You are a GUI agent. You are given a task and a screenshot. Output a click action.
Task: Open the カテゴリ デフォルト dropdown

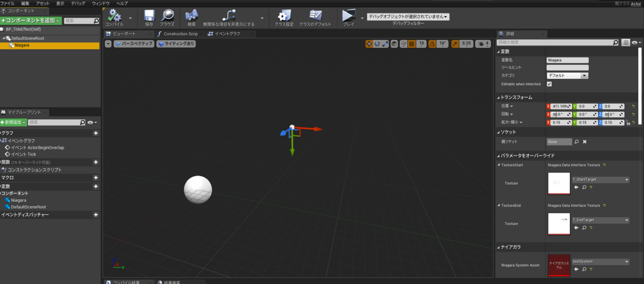(567, 76)
